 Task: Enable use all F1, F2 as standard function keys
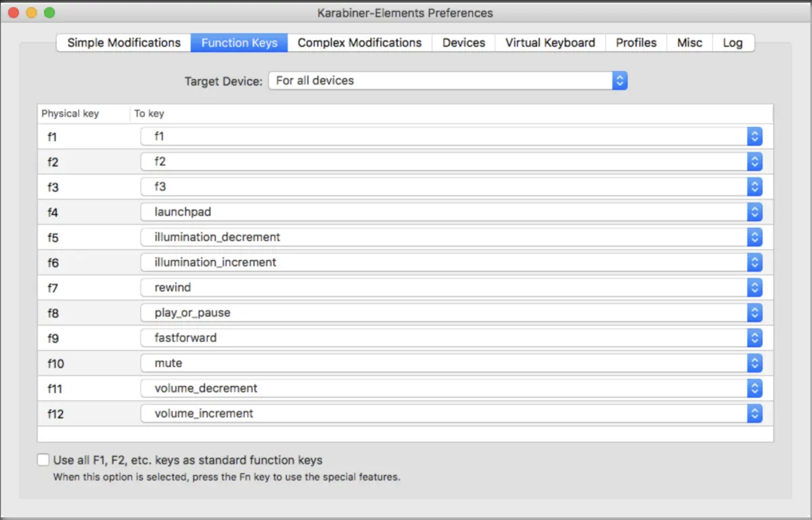[x=44, y=460]
